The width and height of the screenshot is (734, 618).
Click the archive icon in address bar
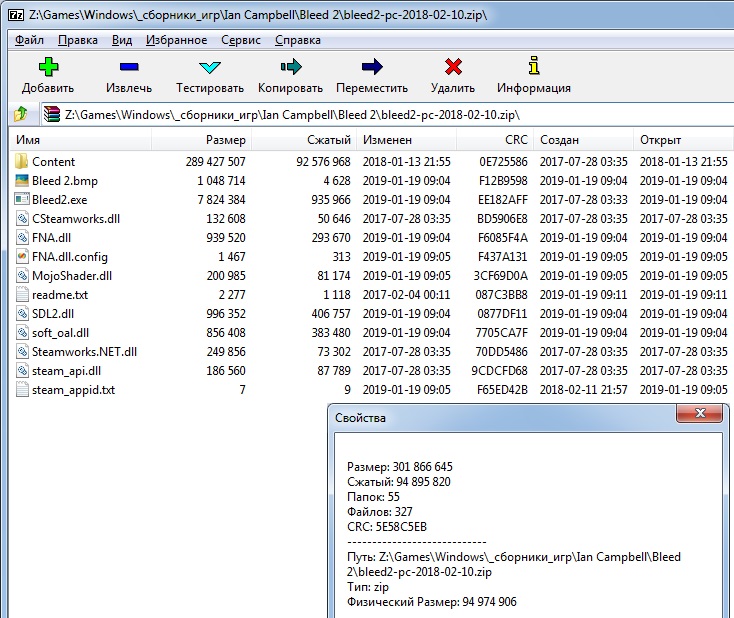click(x=51, y=114)
